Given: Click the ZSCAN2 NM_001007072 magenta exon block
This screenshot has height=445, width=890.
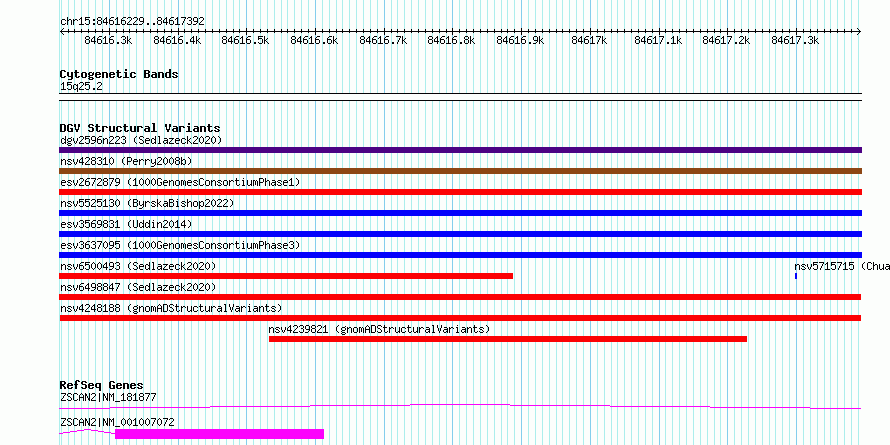Looking at the screenshot, I should [219, 434].
